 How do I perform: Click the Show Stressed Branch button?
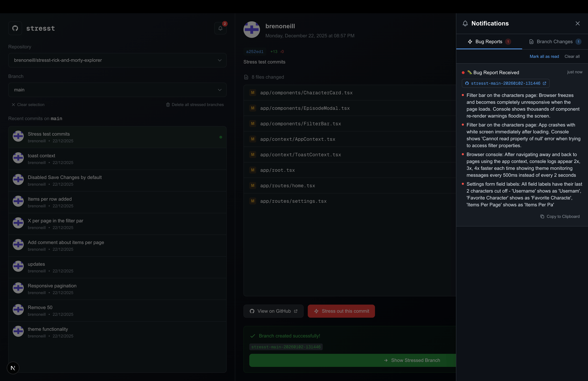tap(412, 360)
